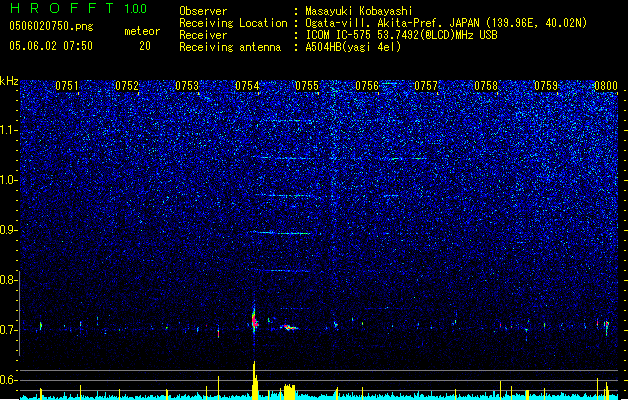Click the kHz axis unit label
629x400 pixels.
[9, 81]
